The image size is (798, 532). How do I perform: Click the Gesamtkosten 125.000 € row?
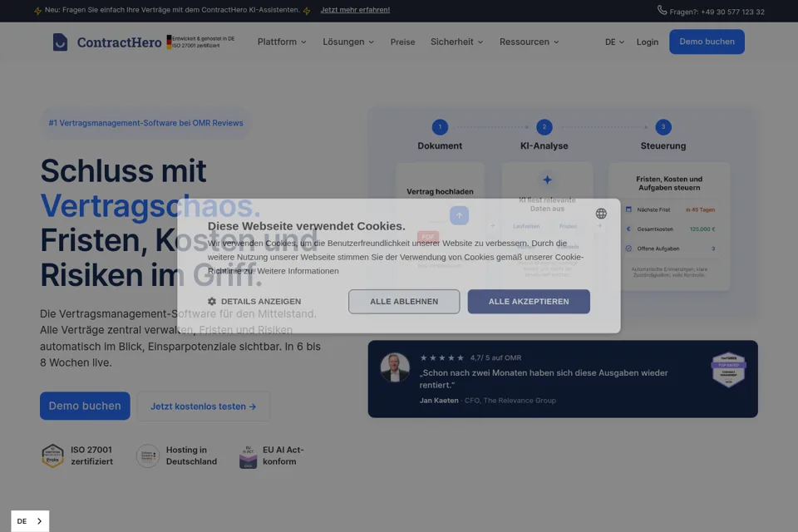point(670,229)
